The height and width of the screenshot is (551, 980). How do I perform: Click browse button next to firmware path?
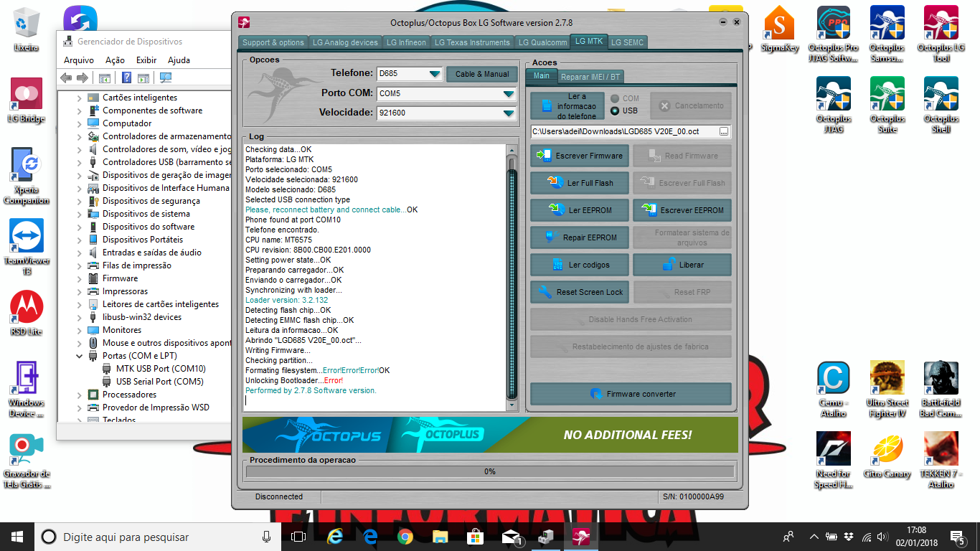coord(724,132)
